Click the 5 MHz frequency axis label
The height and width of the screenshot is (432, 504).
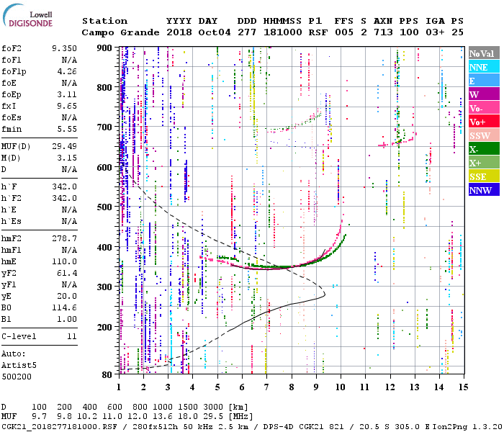coord(217,387)
